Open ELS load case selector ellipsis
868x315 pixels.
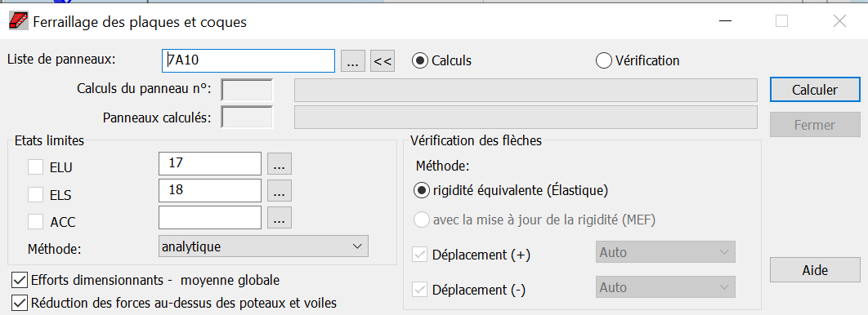pyautogui.click(x=280, y=190)
